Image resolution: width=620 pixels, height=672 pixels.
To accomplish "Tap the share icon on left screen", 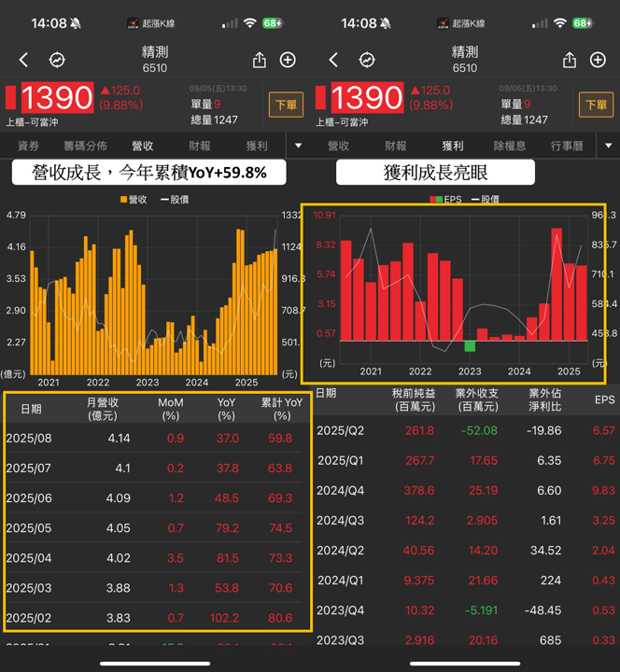I will [260, 60].
